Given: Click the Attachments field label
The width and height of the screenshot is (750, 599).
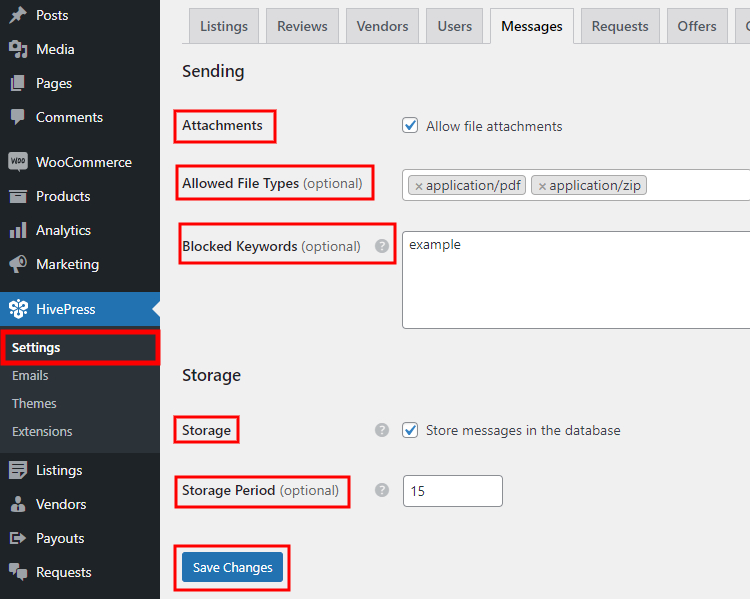Looking at the screenshot, I should (x=222, y=125).
